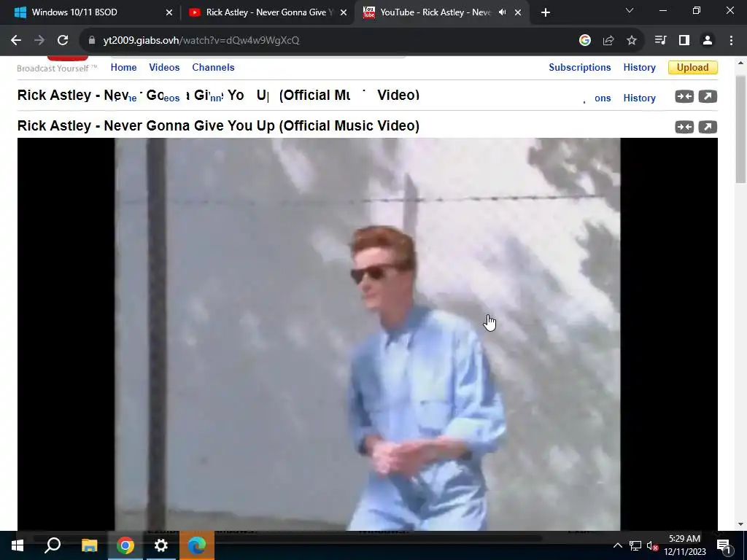
Task: Close the YouTube 2009 tab
Action: [518, 12]
